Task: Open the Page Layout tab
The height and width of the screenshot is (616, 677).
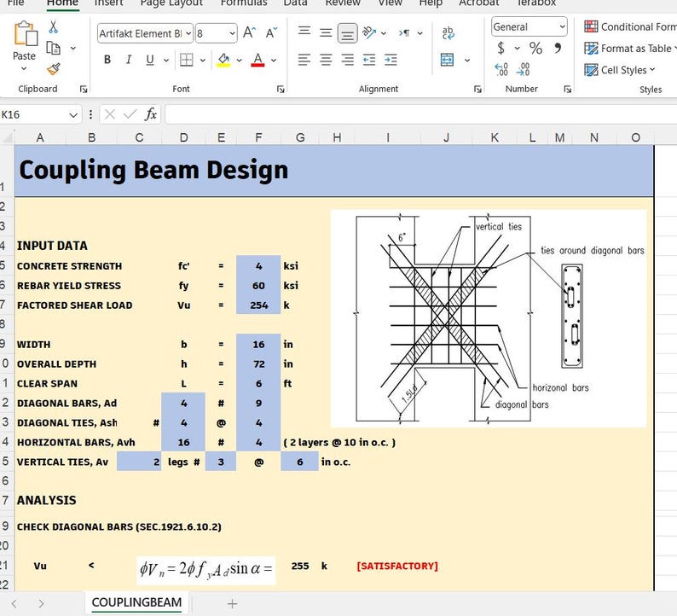Action: coord(171,3)
